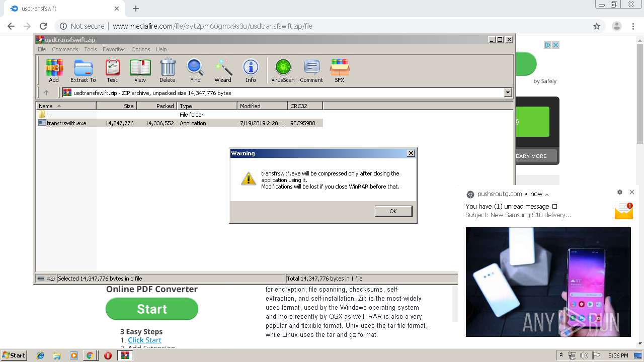Viewport: 644px width, 362px height.
Task: Select transfrswitf.exe in file list
Action: 180,123
